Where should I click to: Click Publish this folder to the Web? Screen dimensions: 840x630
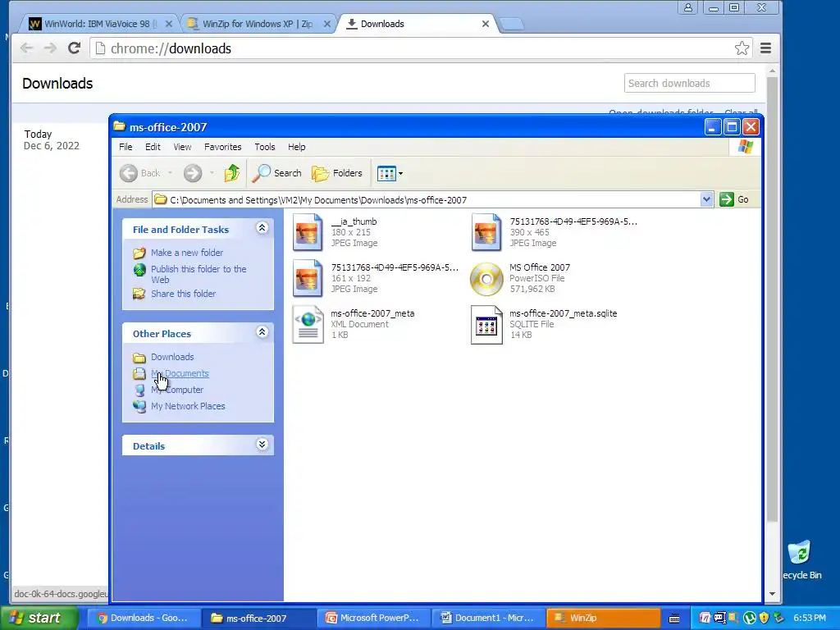(x=199, y=274)
